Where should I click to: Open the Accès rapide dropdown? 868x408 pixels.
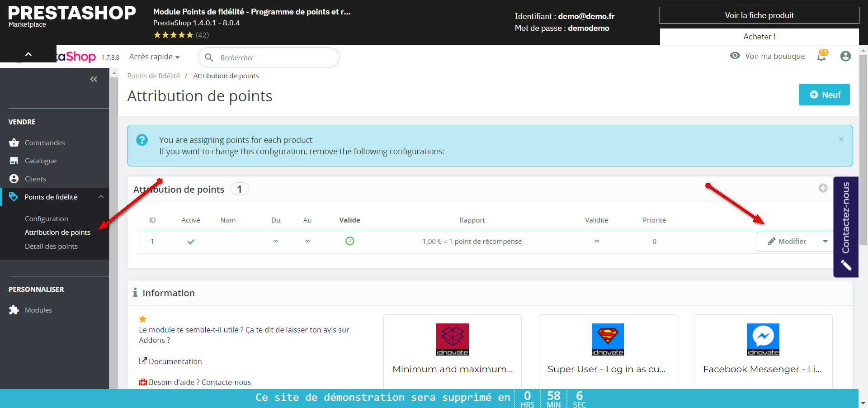click(155, 57)
